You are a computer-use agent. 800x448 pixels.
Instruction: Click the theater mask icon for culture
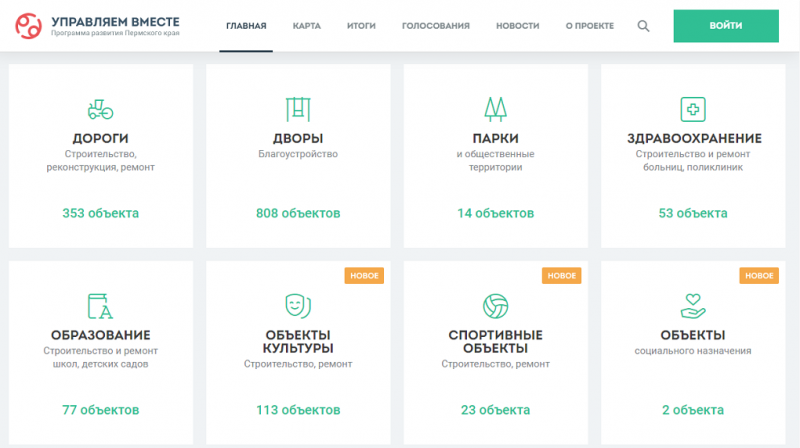pyautogui.click(x=298, y=306)
